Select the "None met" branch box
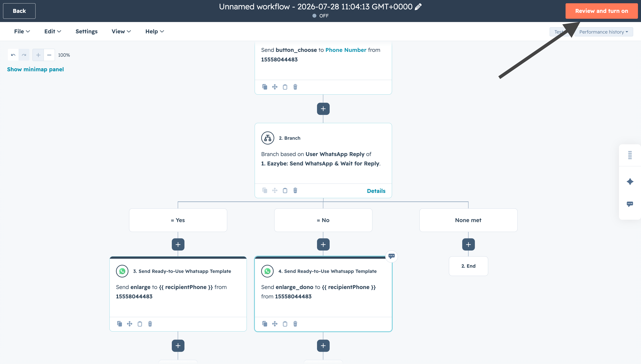Viewport: 641px width, 364px height. point(469,220)
